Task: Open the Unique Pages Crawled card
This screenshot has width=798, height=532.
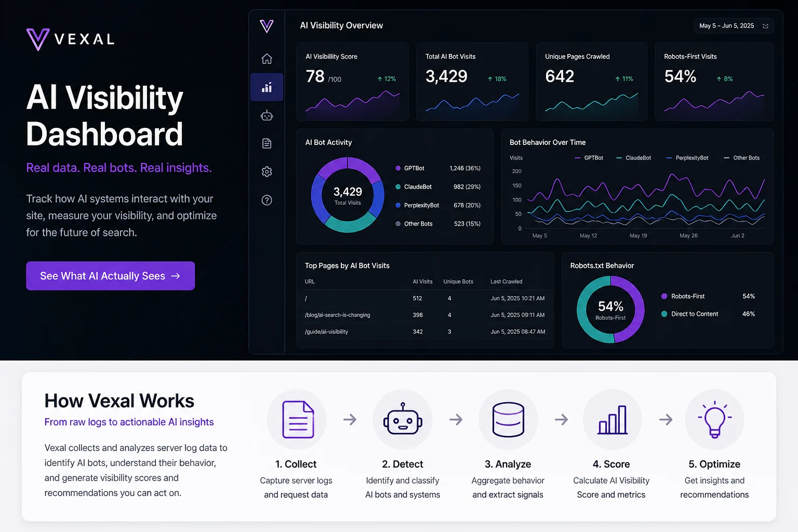Action: click(591, 82)
